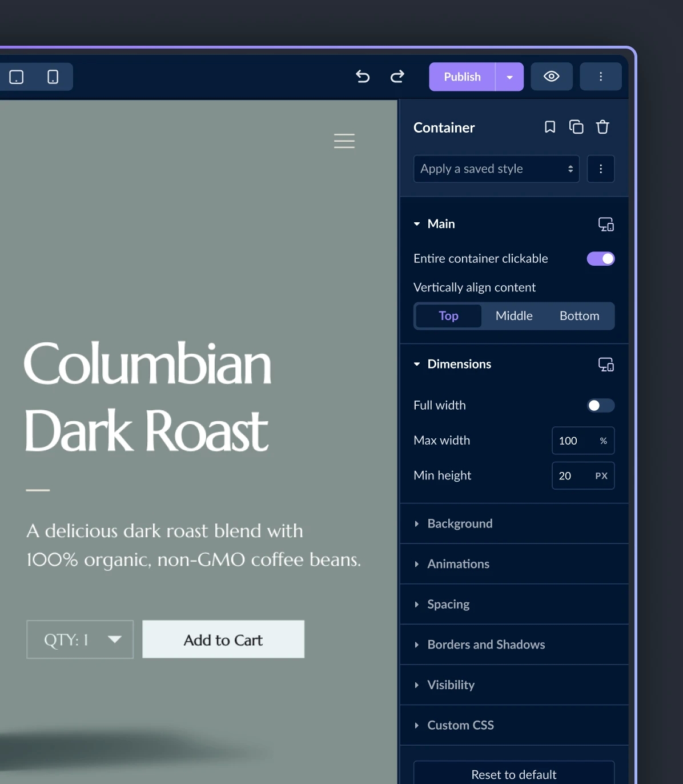Expand the Background section
The height and width of the screenshot is (784, 683).
pos(460,523)
